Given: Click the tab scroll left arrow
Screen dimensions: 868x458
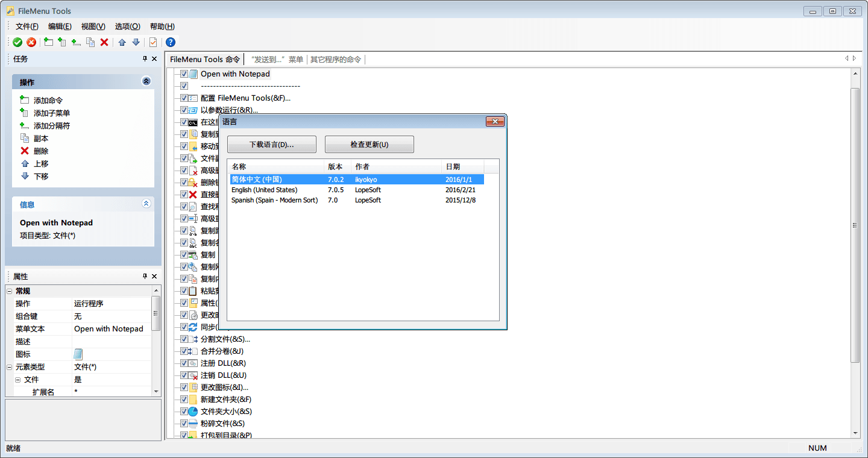Looking at the screenshot, I should [x=846, y=58].
